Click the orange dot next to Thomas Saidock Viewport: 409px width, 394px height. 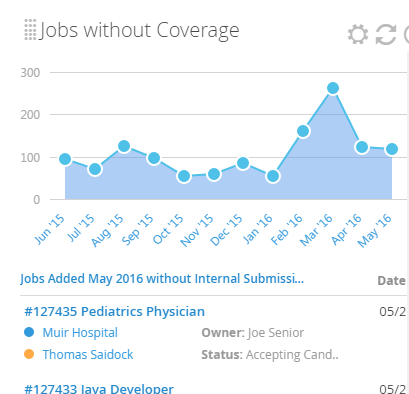(x=29, y=354)
